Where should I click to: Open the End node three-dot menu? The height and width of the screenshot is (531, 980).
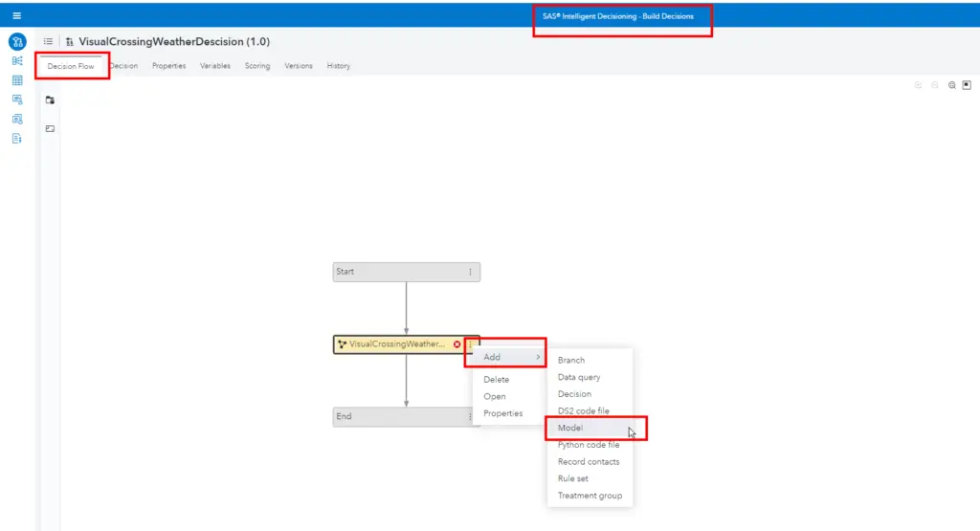470,416
